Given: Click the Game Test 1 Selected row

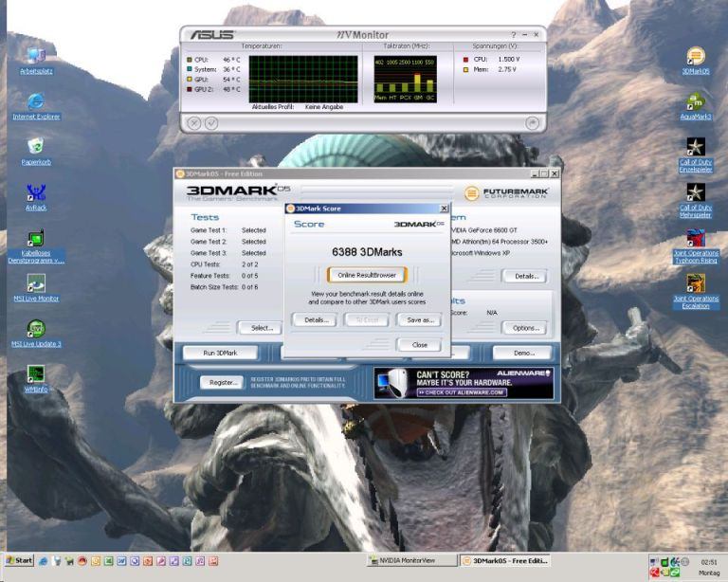Looking at the screenshot, I should (227, 230).
